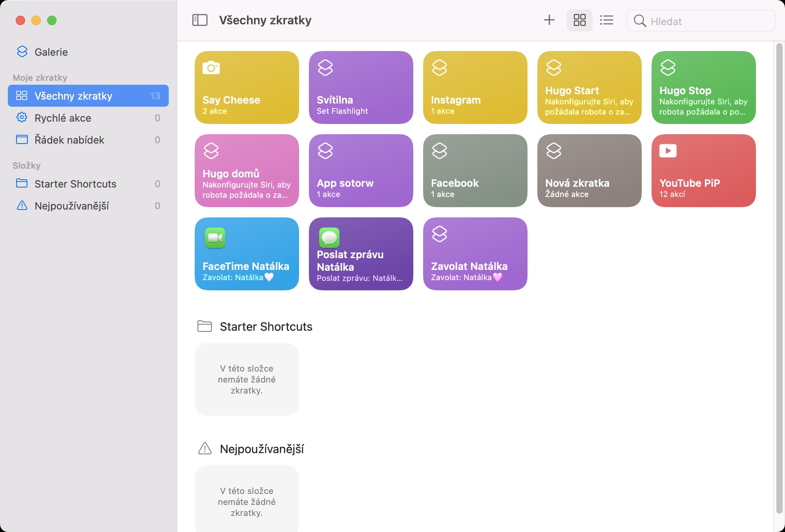Viewport: 785px width, 532px height.
Task: Switch to grid view layout
Action: click(579, 20)
